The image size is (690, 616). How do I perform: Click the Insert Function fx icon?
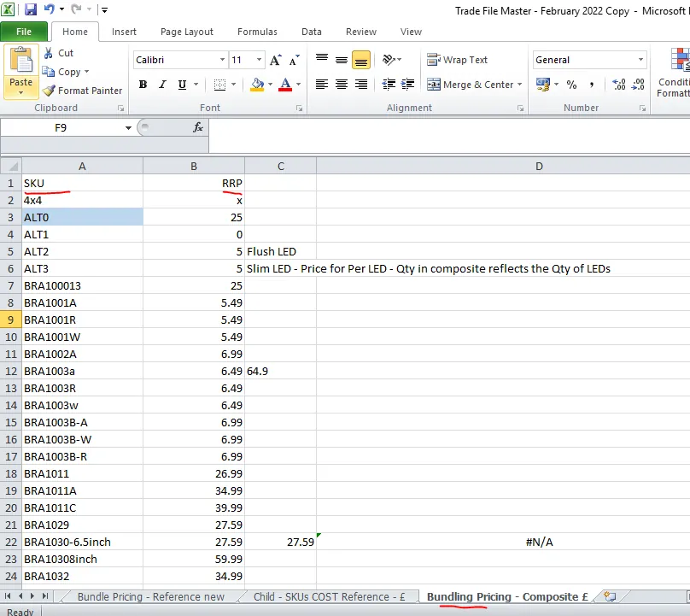pos(198,127)
